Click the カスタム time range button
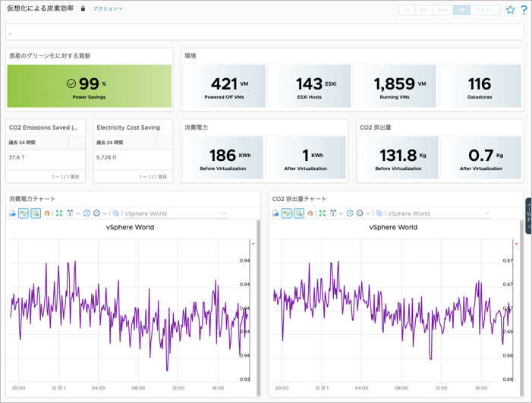The image size is (532, 403). [486, 10]
